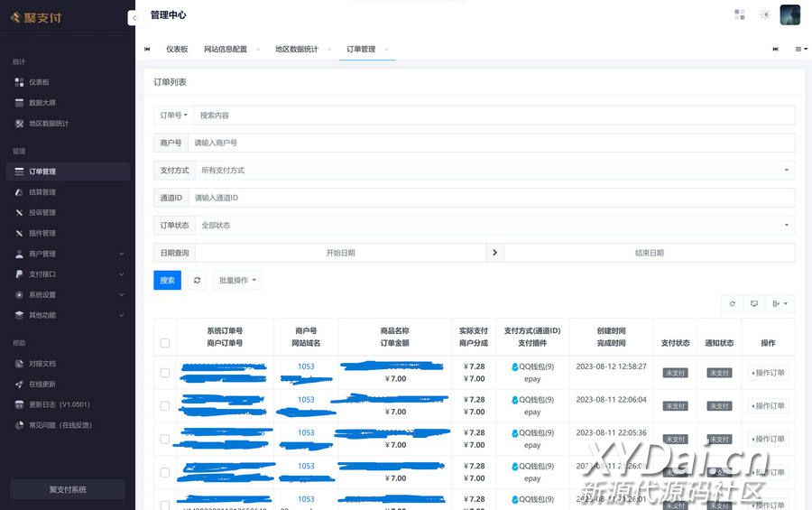Click the 开始日期 date input field

point(341,253)
